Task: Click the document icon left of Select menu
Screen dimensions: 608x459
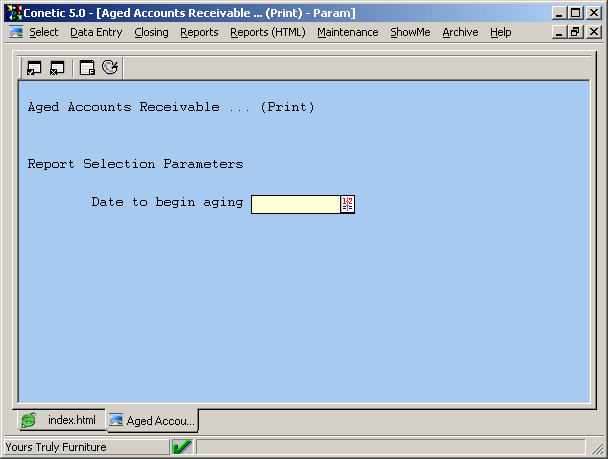Action: coord(15,32)
